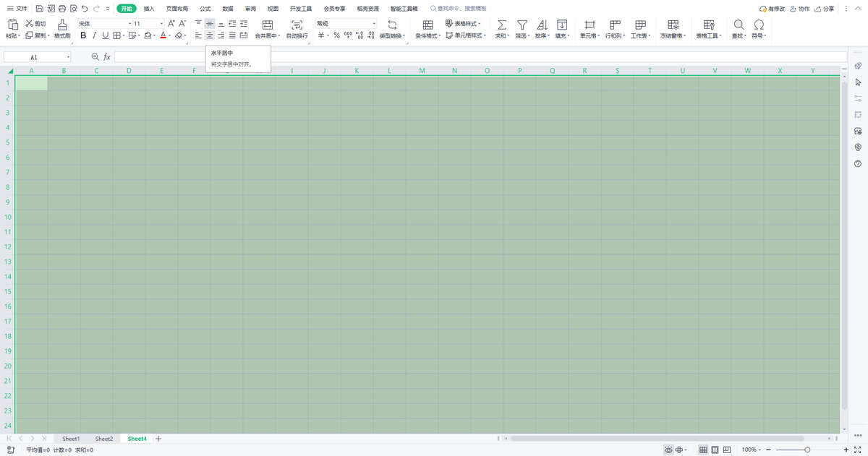Click the Fill (填充) icon
Screen dimensions: 868x456
pyautogui.click(x=561, y=25)
